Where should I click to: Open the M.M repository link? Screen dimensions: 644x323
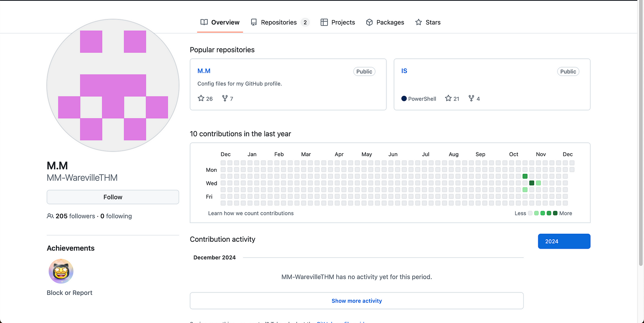pyautogui.click(x=204, y=71)
